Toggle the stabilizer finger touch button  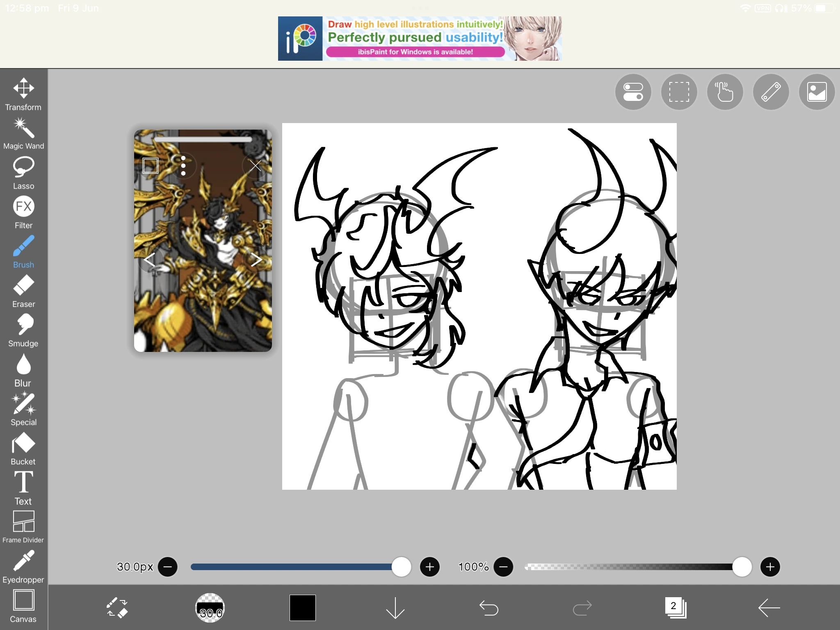725,92
